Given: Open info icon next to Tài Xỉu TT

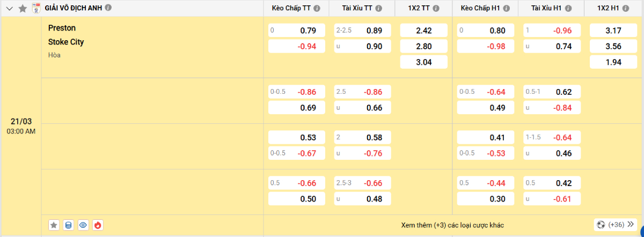Looking at the screenshot, I should (379, 9).
